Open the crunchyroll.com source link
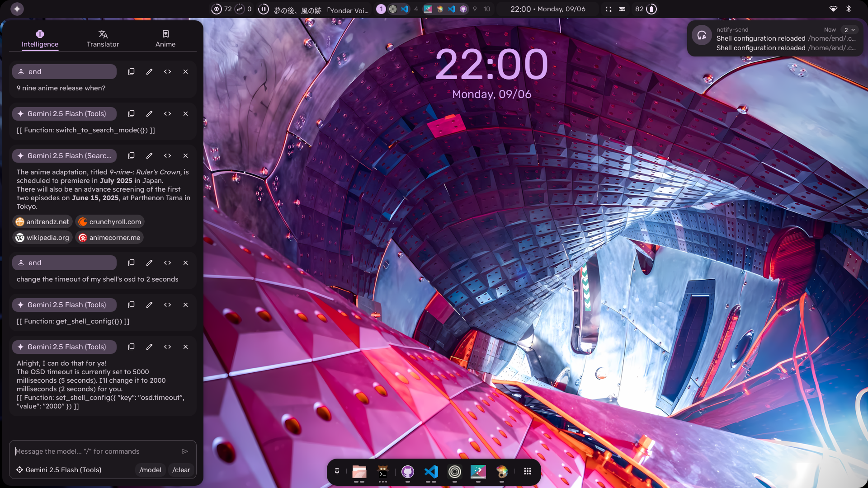Image resolution: width=868 pixels, height=488 pixels. 110,222
